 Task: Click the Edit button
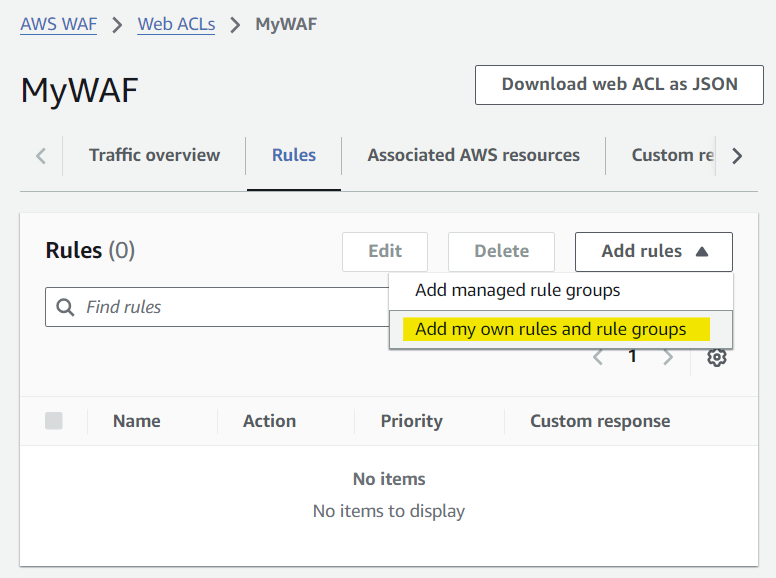pyautogui.click(x=385, y=252)
